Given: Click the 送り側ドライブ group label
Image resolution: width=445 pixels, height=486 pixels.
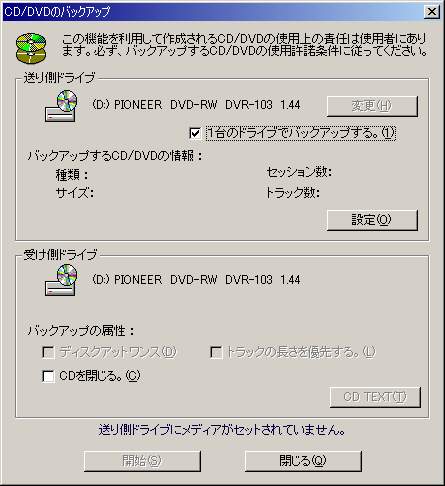Looking at the screenshot, I should pyautogui.click(x=59, y=78).
